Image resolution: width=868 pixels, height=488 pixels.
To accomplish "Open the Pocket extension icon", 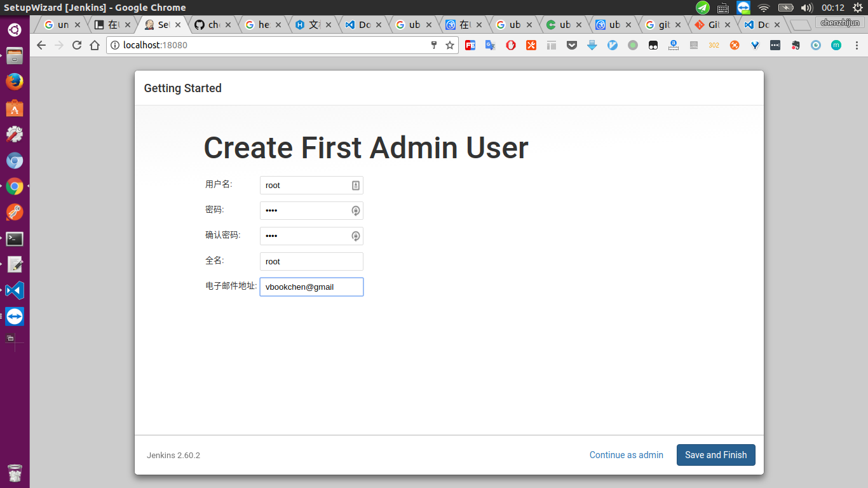I will [572, 45].
